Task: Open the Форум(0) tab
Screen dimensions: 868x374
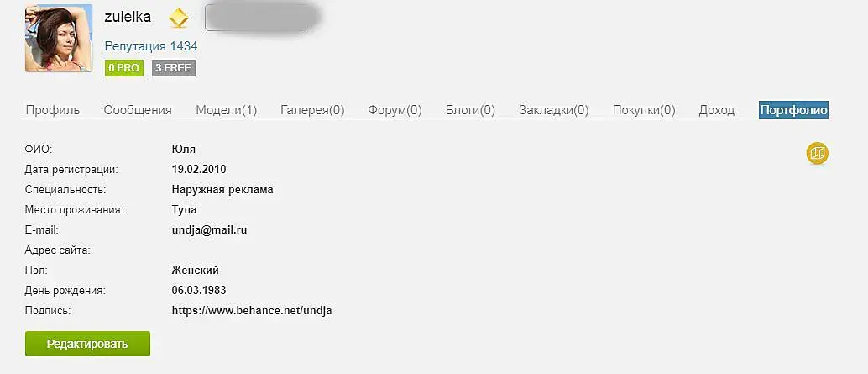Action: [395, 110]
